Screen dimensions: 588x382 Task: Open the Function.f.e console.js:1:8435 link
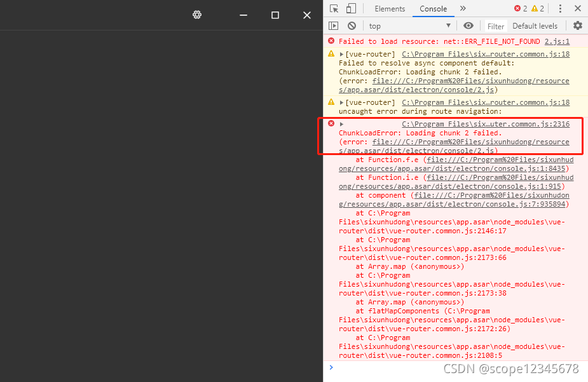coord(456,164)
